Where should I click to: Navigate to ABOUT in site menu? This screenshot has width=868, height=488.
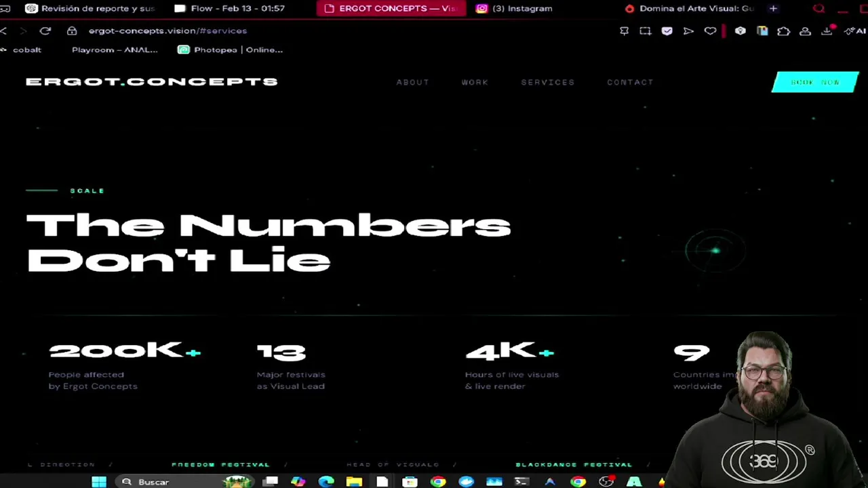tap(413, 82)
